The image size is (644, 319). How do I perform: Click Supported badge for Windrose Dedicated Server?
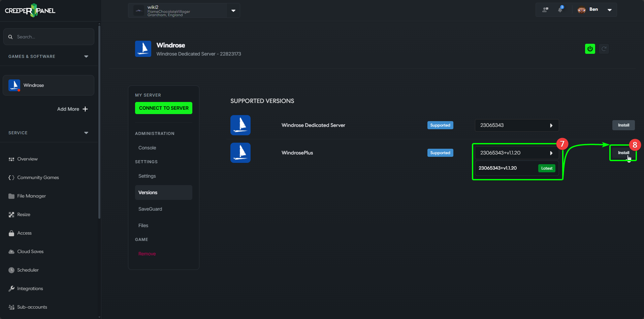pyautogui.click(x=440, y=125)
